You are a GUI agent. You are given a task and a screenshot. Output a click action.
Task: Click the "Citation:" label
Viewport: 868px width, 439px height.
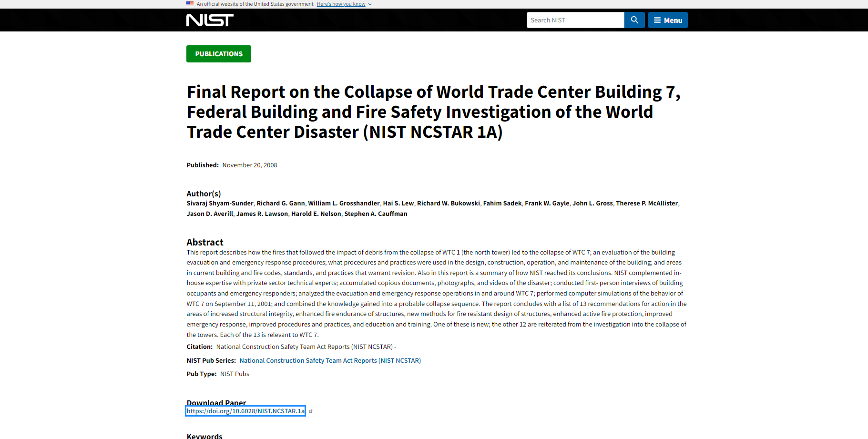coord(200,347)
